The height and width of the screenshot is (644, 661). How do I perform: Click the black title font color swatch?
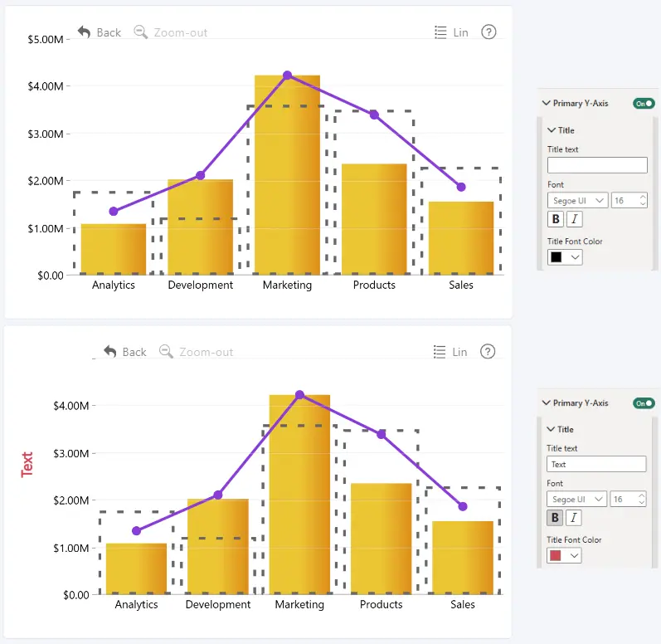[x=556, y=256]
